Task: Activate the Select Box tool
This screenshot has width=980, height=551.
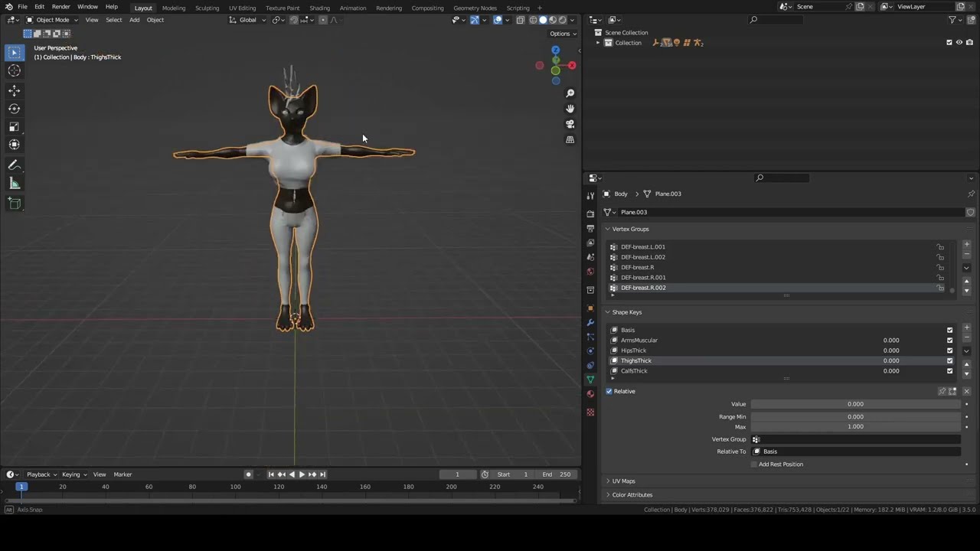Action: click(14, 53)
